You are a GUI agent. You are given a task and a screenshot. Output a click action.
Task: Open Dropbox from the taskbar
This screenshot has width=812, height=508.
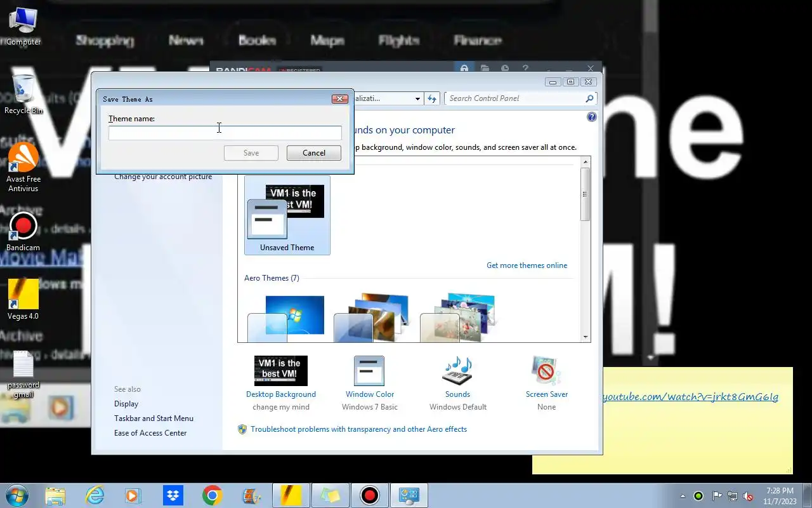click(x=173, y=495)
